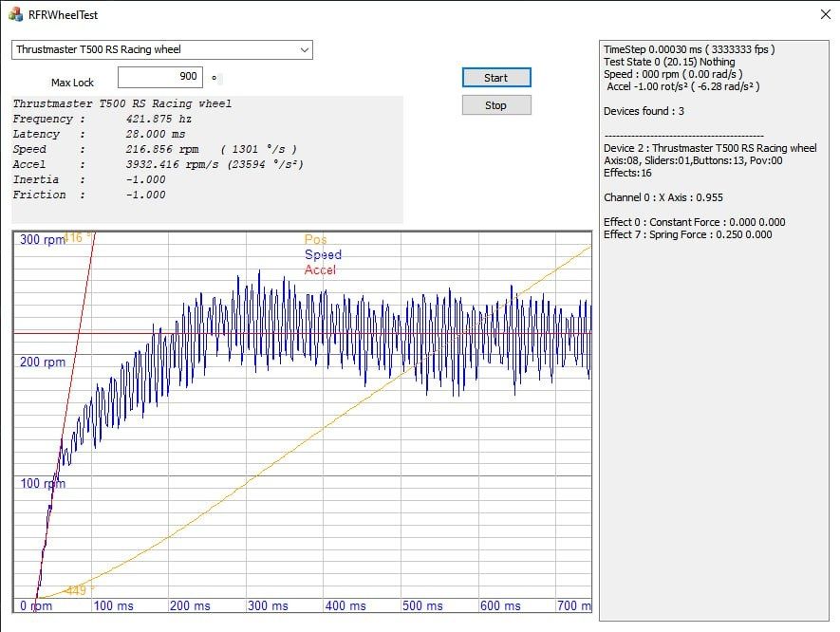The height and width of the screenshot is (632, 840).
Task: Click the 300 rpm axis label
Action: click(x=43, y=240)
